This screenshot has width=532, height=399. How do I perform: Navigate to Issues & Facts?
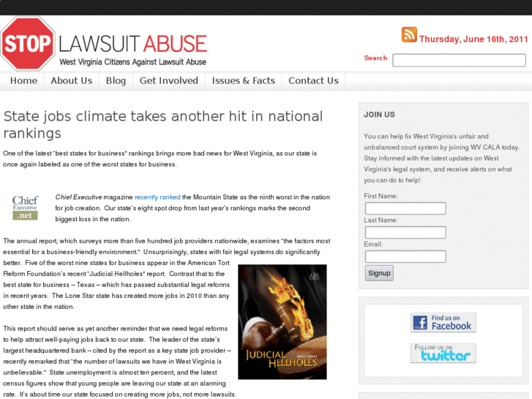click(x=243, y=81)
